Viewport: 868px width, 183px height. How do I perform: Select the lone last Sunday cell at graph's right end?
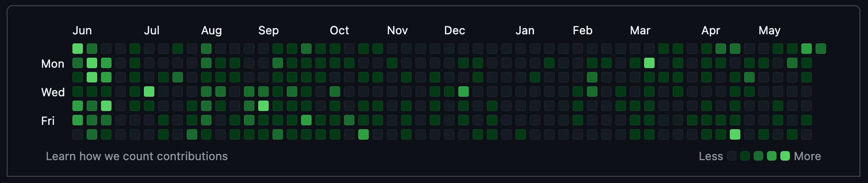click(821, 49)
